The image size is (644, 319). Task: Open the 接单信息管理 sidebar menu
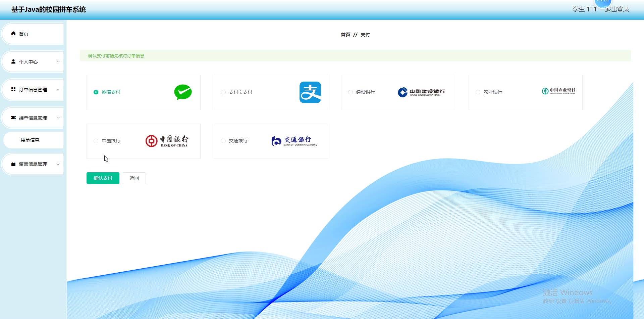coord(33,118)
